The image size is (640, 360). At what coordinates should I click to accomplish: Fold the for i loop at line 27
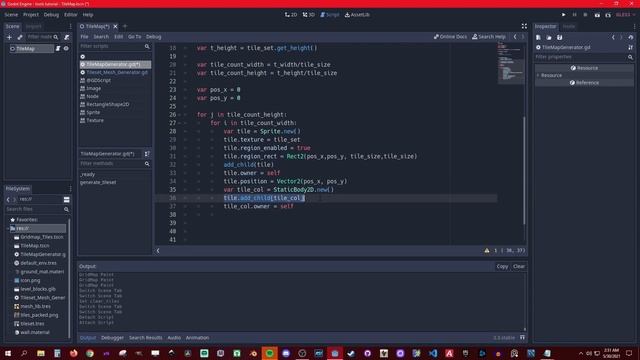pyautogui.click(x=179, y=123)
